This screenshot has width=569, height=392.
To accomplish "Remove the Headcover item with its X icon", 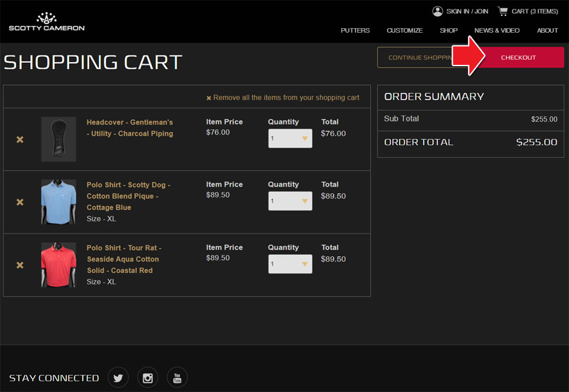I will click(x=20, y=139).
